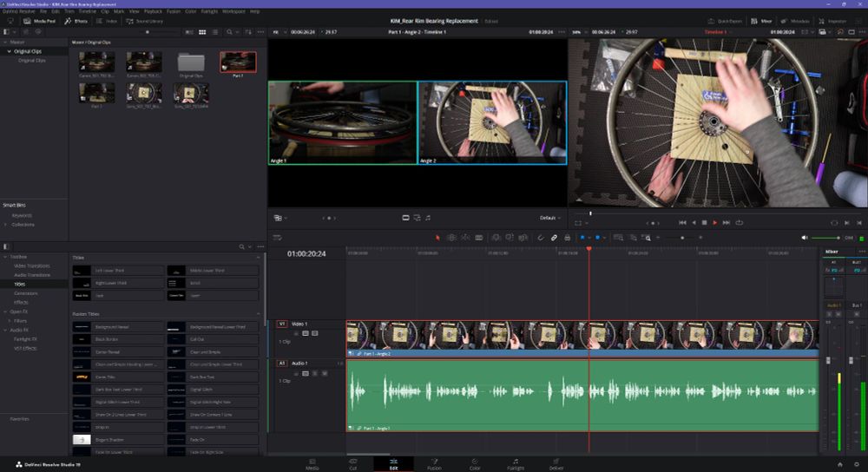Click the Blade Edit Mode razor icon

pos(479,237)
